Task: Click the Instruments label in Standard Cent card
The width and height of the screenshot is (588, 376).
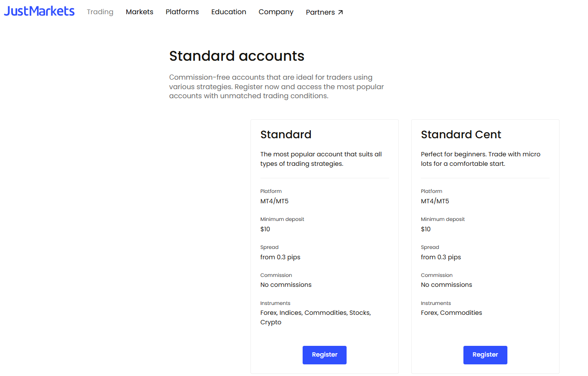Action: click(x=436, y=303)
